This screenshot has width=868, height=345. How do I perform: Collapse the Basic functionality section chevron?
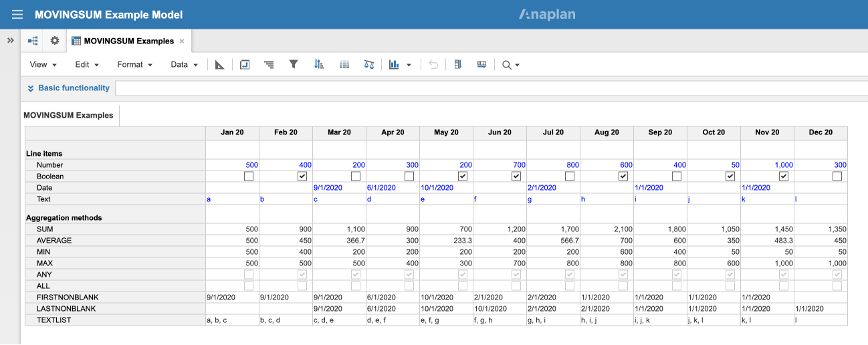pyautogui.click(x=31, y=88)
